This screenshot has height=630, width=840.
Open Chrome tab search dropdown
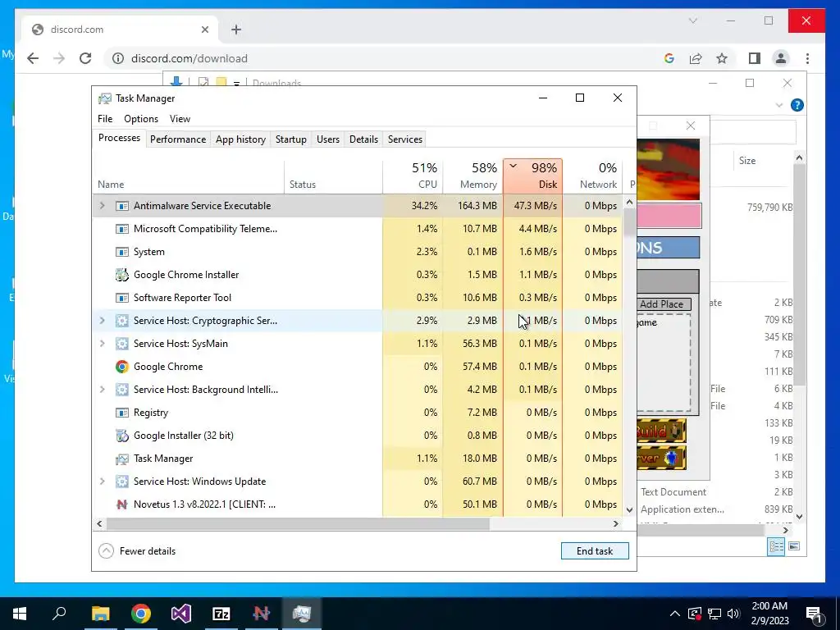point(692,21)
